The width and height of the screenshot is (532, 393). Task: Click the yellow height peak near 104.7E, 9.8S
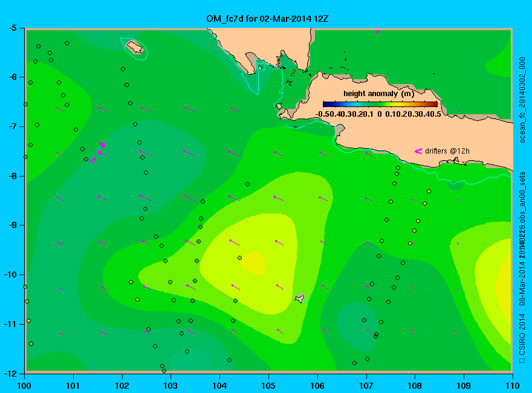click(254, 263)
